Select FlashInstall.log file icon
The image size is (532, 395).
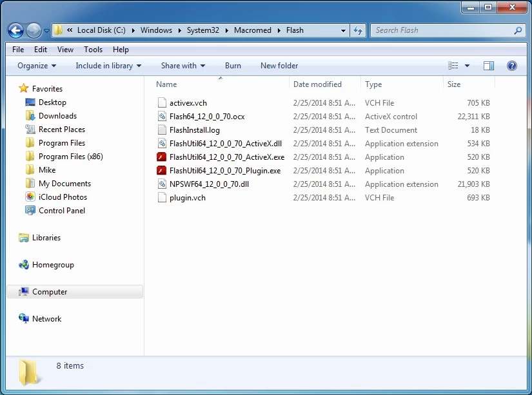coord(162,130)
